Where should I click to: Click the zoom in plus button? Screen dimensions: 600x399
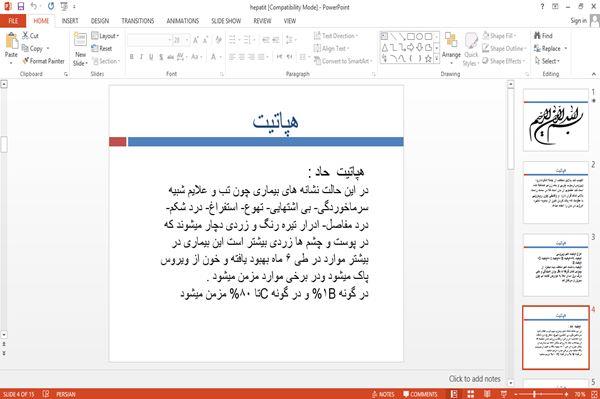point(566,394)
